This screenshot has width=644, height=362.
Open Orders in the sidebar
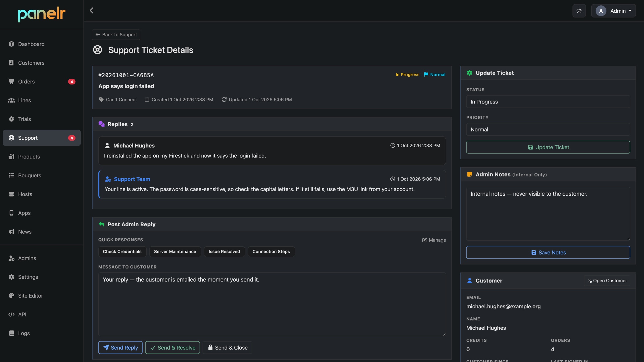(x=42, y=82)
